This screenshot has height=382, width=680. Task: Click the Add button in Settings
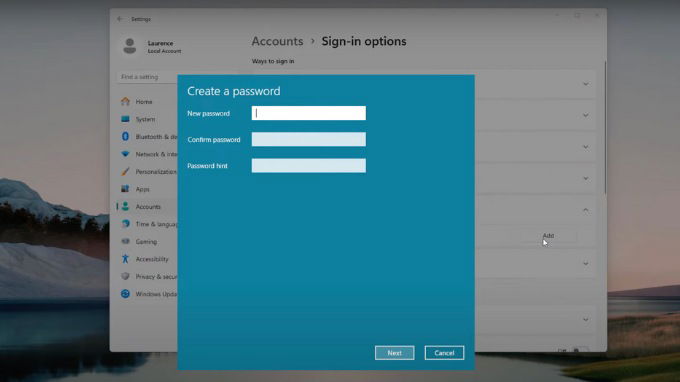pyautogui.click(x=548, y=235)
